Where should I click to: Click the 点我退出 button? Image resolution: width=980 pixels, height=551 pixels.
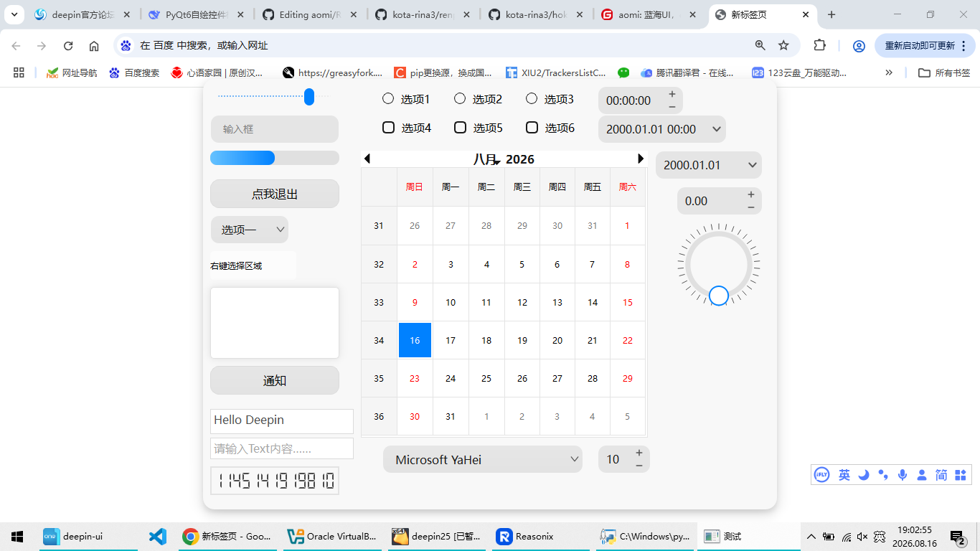pyautogui.click(x=275, y=194)
